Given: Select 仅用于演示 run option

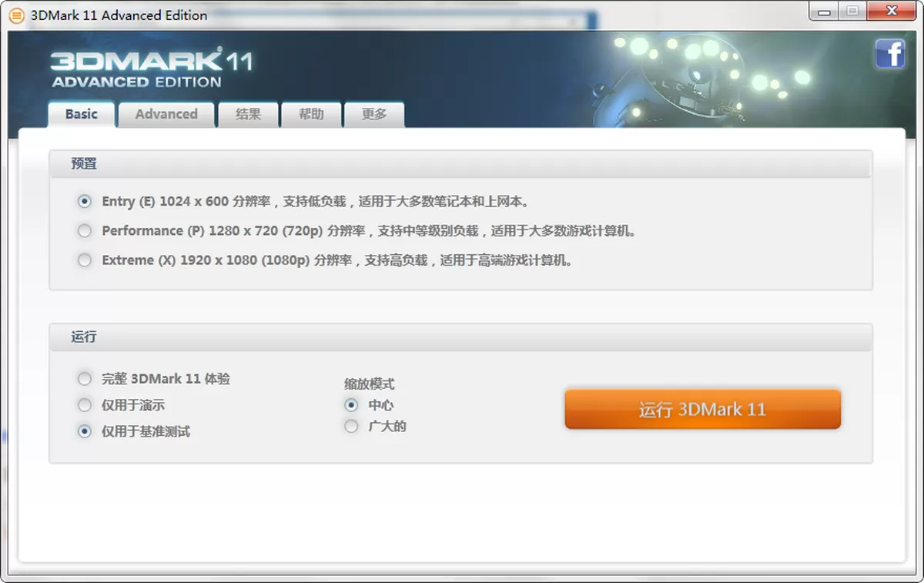Looking at the screenshot, I should (84, 404).
